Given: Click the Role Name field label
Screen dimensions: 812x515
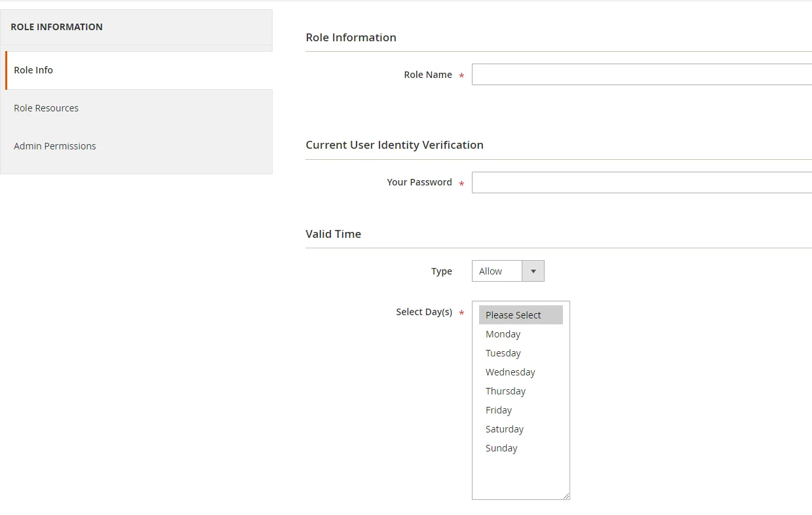Looking at the screenshot, I should click(427, 75).
